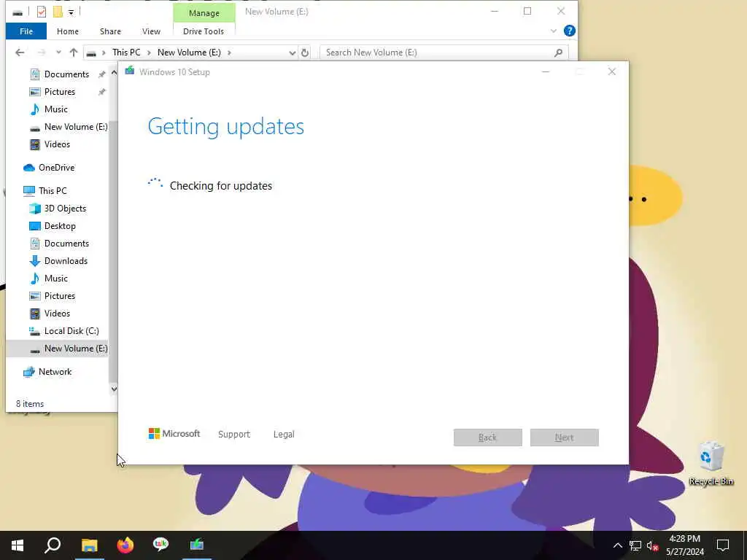Open the Legal link in Setup
This screenshot has width=747, height=560.
click(x=284, y=435)
